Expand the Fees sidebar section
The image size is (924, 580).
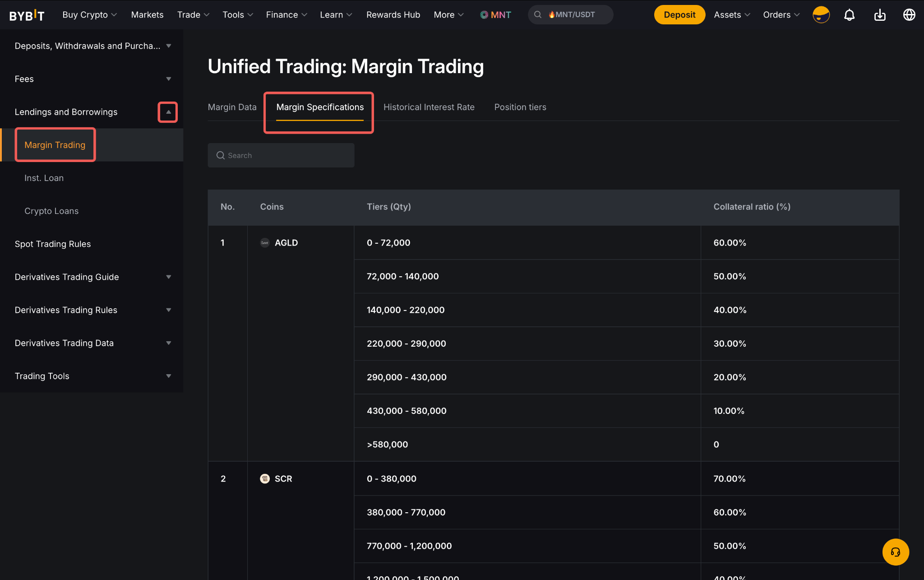(x=168, y=79)
